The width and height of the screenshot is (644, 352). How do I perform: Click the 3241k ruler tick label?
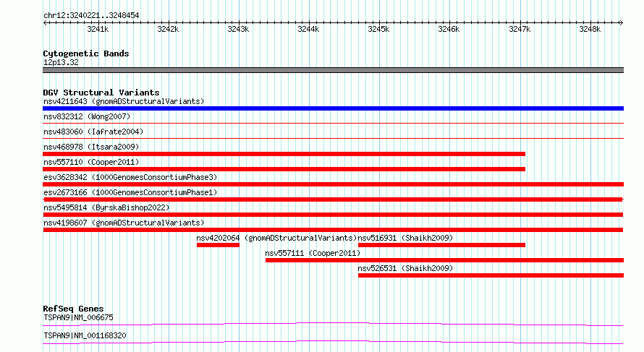coord(98,29)
